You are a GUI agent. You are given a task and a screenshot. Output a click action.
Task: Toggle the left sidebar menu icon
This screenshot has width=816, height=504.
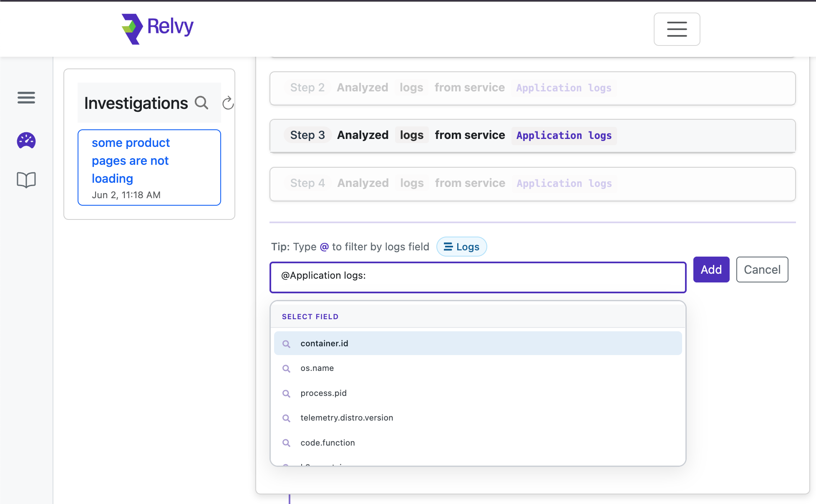(x=26, y=98)
